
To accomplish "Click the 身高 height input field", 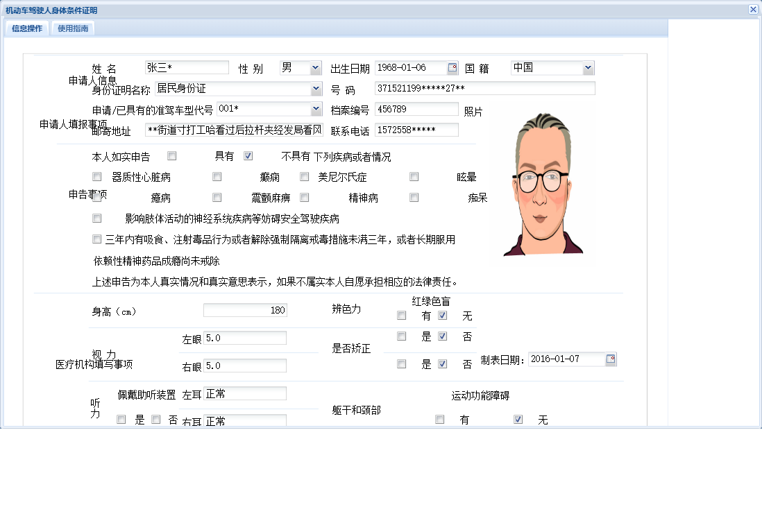I will point(244,310).
